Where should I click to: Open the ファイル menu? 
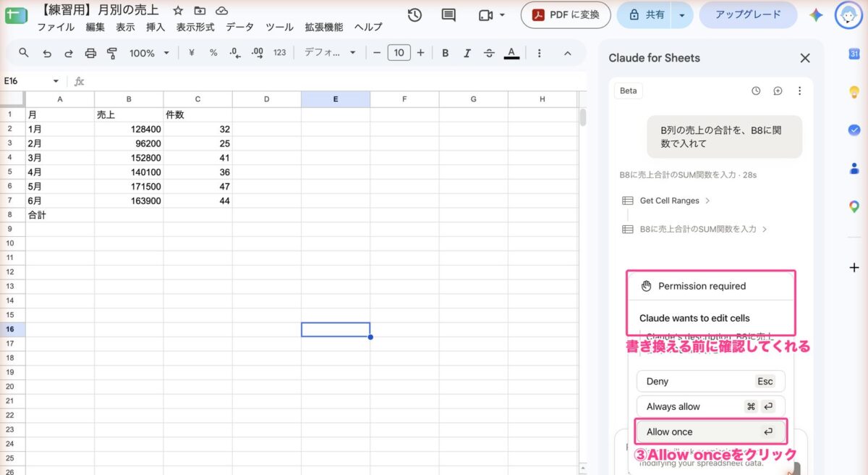(x=56, y=27)
